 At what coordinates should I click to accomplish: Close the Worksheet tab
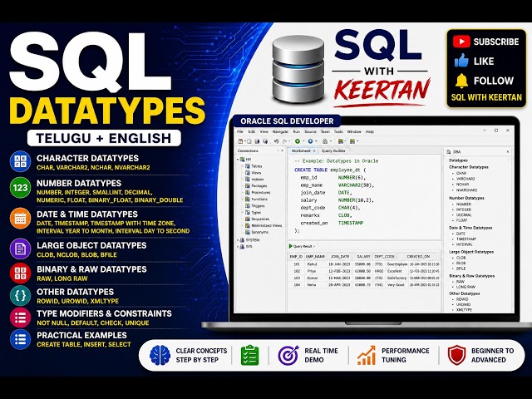314,150
